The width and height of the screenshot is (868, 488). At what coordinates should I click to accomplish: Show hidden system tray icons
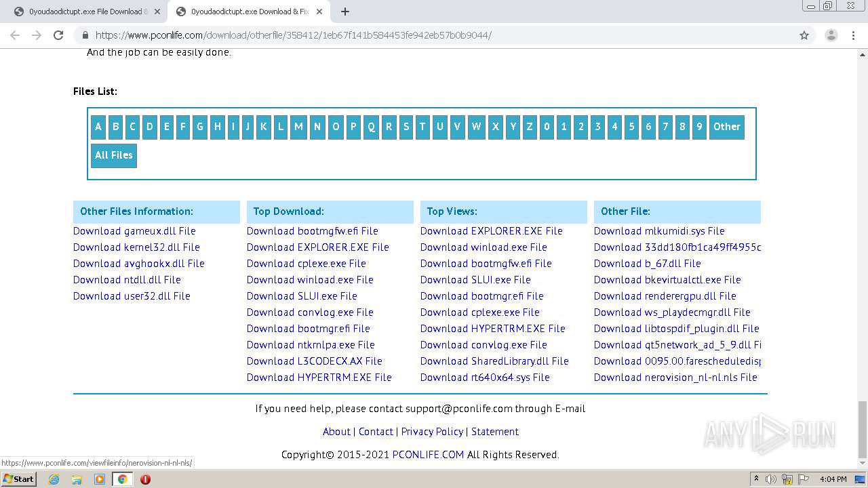[x=756, y=479]
